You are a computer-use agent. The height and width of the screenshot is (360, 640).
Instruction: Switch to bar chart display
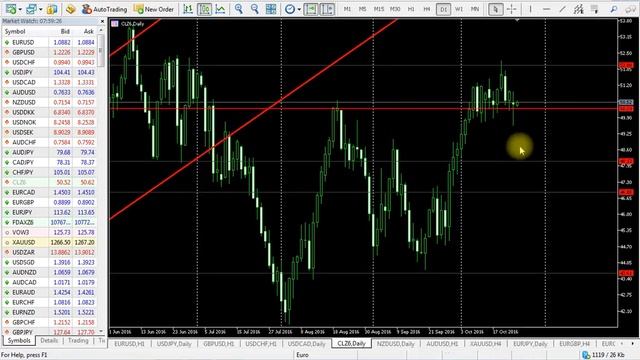tap(188, 9)
